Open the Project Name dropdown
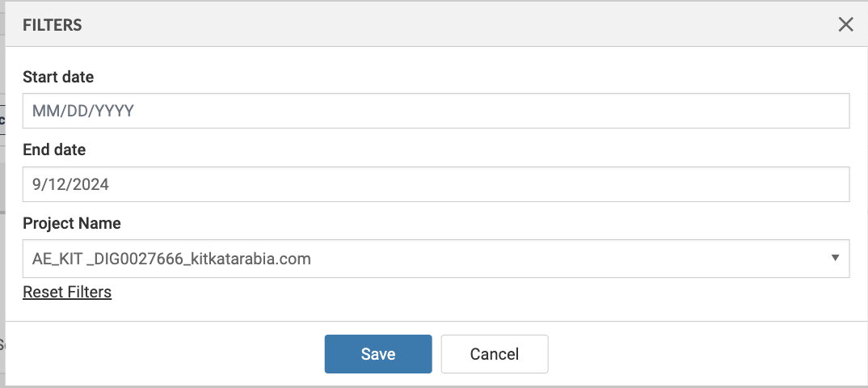Image resolution: width=868 pixels, height=388 pixels. 436,259
